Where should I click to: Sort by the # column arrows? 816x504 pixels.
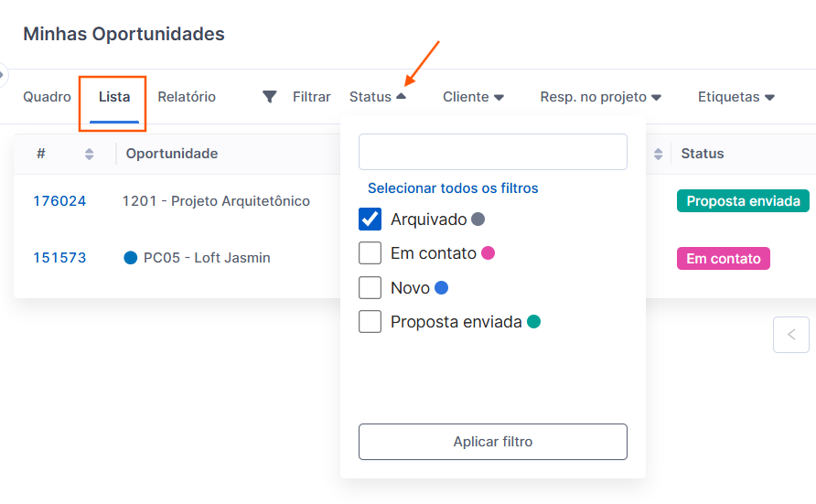pyautogui.click(x=89, y=154)
